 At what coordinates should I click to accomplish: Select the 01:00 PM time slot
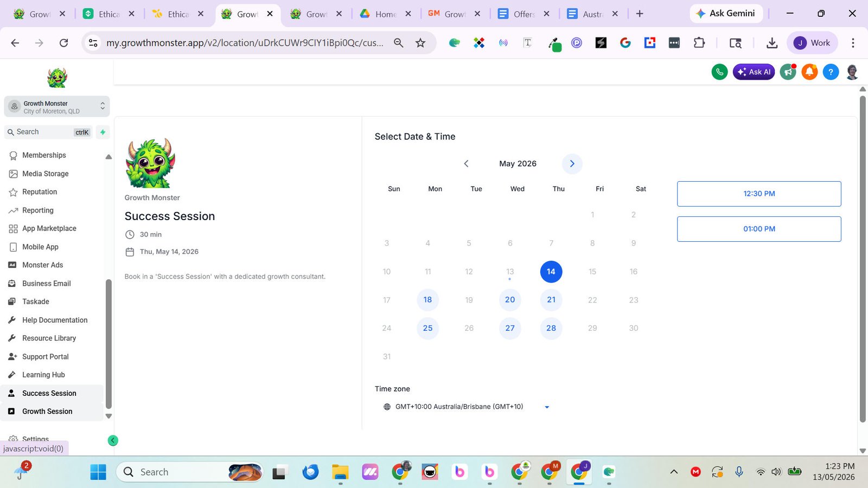tap(759, 229)
